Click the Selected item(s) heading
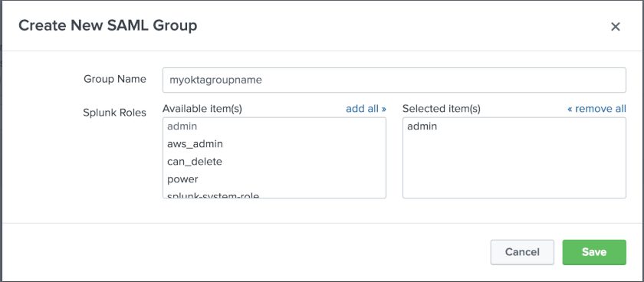Screen dimensions: 644x282 pyautogui.click(x=442, y=109)
